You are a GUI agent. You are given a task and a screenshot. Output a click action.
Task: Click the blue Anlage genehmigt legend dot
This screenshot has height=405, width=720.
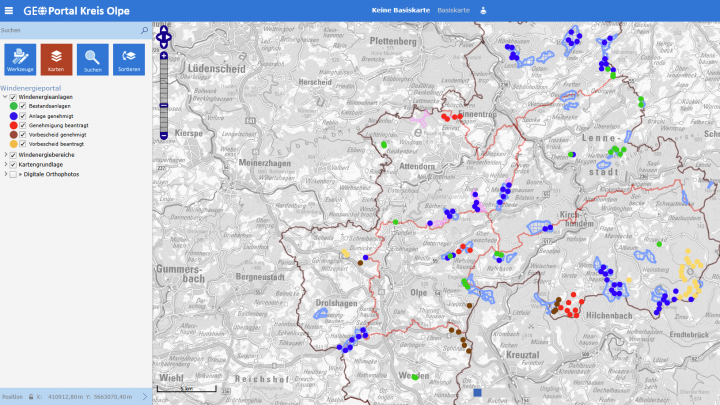tap(13, 116)
